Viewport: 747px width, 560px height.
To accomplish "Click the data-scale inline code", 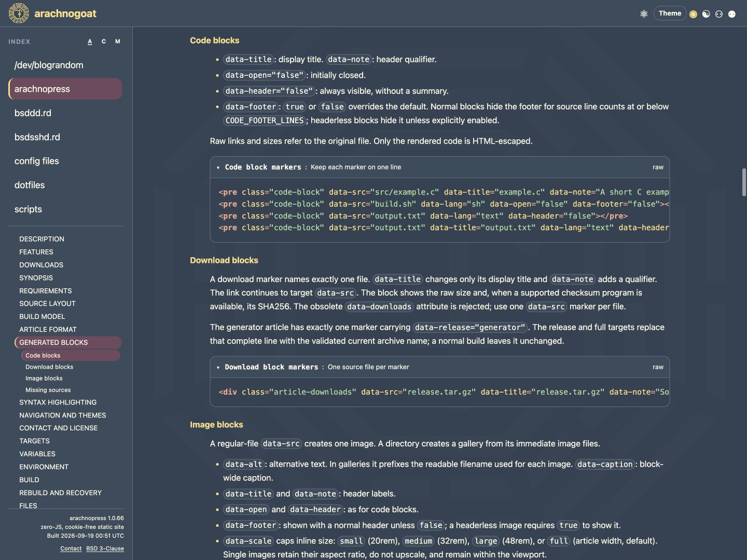I will (248, 541).
